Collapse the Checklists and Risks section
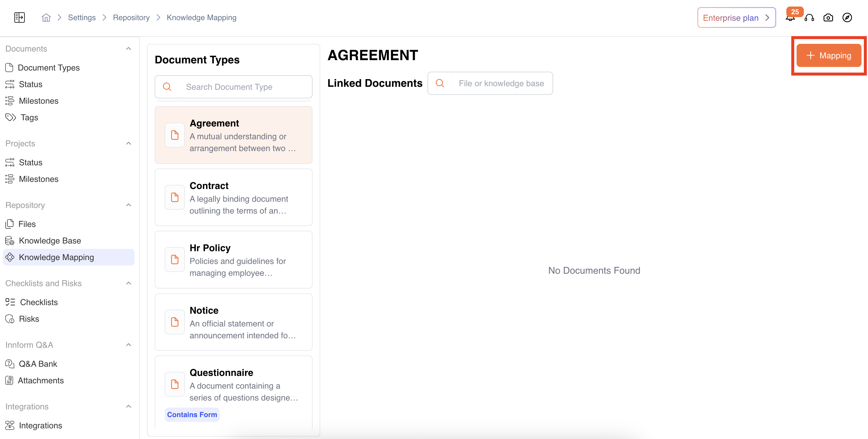 pyautogui.click(x=128, y=283)
